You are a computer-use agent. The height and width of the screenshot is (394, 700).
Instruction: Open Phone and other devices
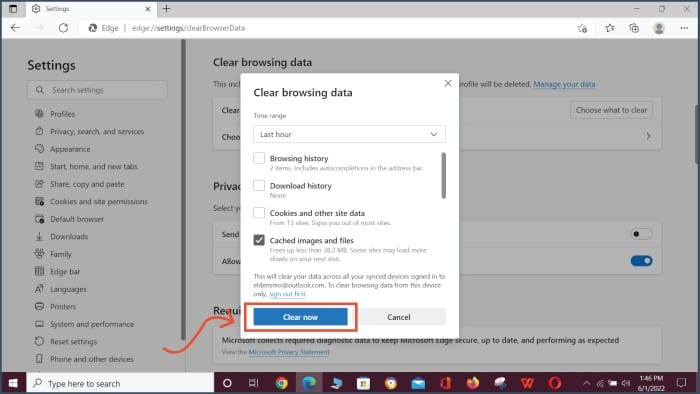coord(92,359)
